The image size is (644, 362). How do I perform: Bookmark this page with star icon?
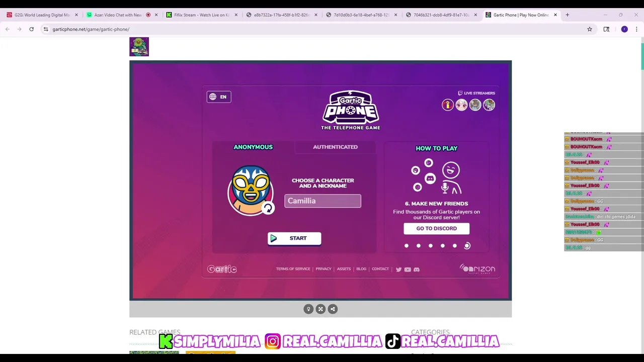pyautogui.click(x=590, y=29)
